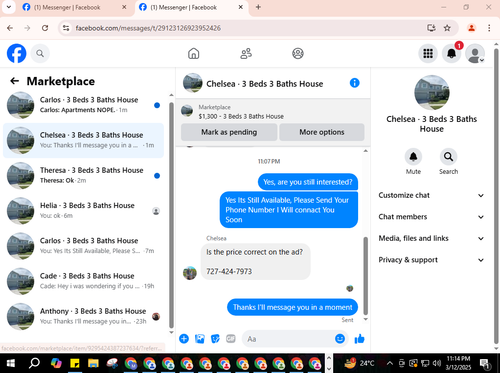The image size is (500, 373).
Task: Open tab search dropdown arrow
Action: [x=9, y=7]
